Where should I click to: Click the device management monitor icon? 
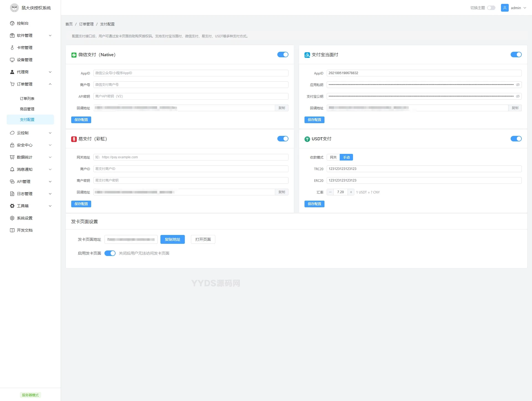click(x=12, y=60)
